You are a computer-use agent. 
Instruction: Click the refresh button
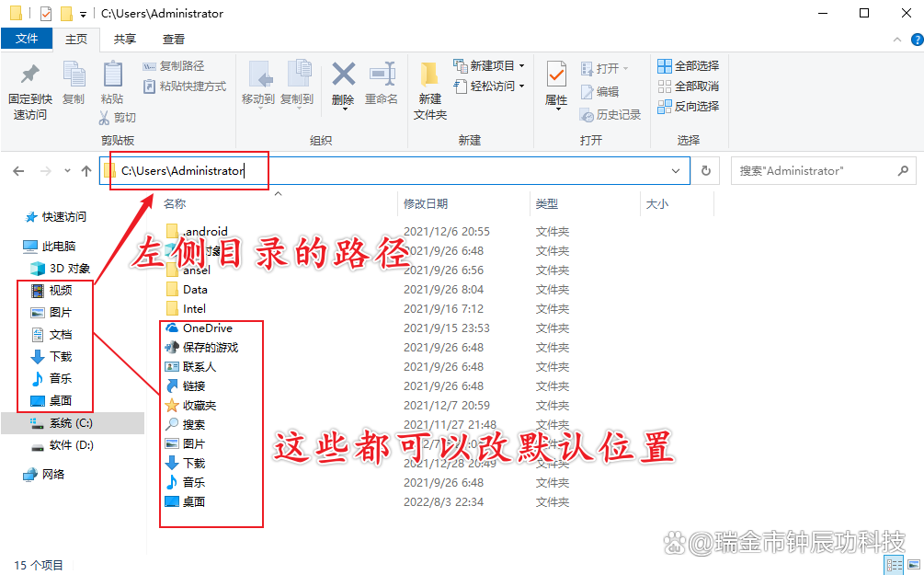(706, 171)
